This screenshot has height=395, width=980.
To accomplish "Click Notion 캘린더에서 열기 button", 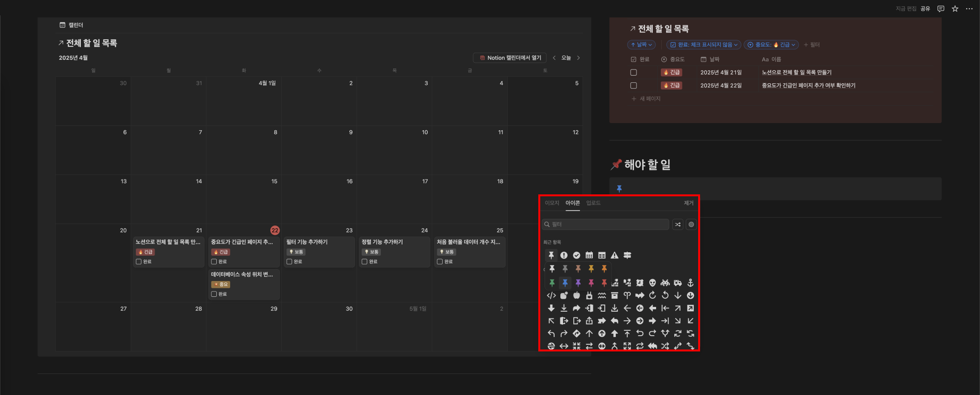I will pos(511,58).
